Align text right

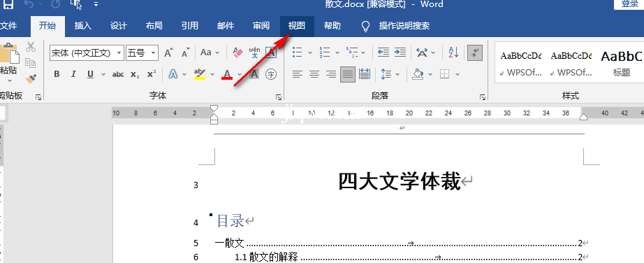331,75
